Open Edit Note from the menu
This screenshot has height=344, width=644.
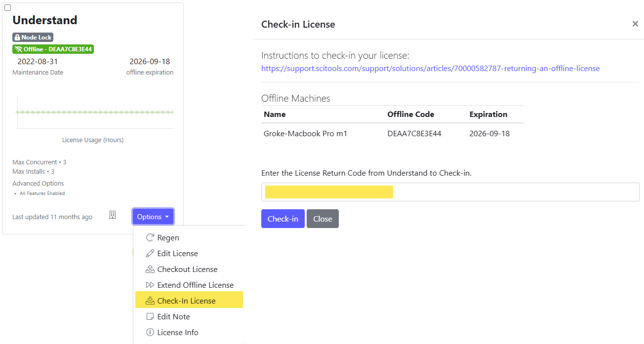(x=189, y=316)
